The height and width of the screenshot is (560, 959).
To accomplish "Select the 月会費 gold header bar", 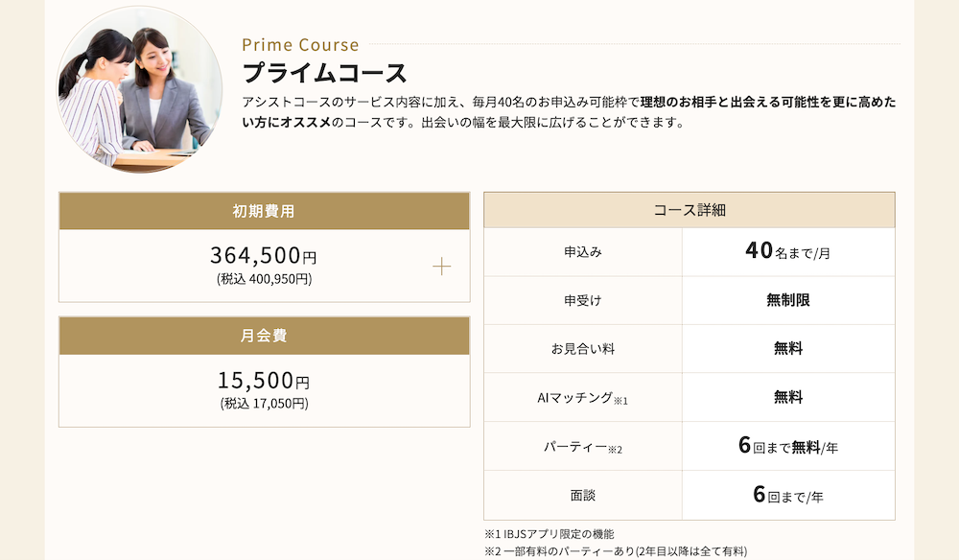I will click(264, 336).
